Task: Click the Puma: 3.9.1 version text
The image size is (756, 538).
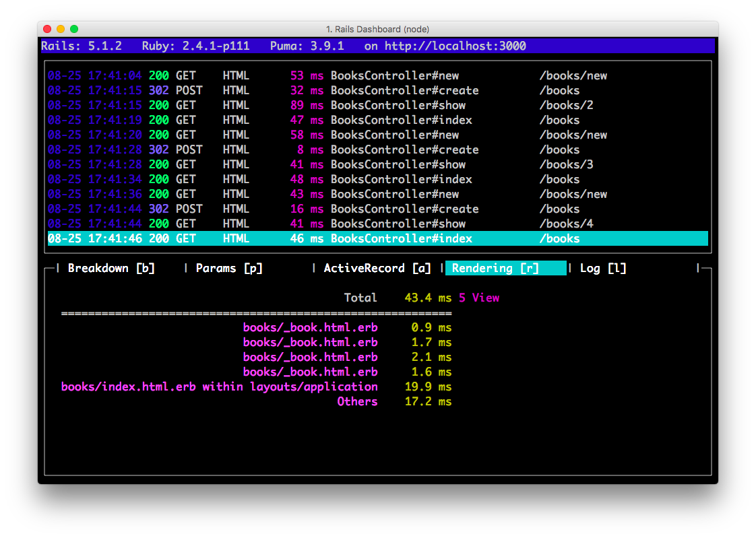Action: pyautogui.click(x=307, y=46)
